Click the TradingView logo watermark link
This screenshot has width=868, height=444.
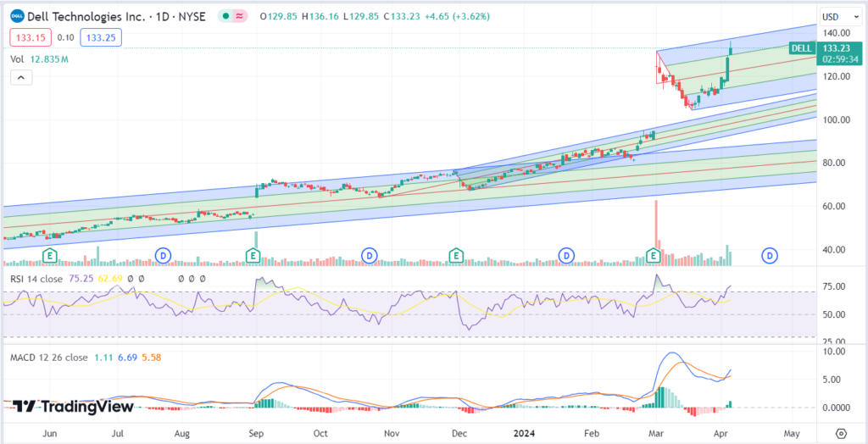(x=73, y=407)
